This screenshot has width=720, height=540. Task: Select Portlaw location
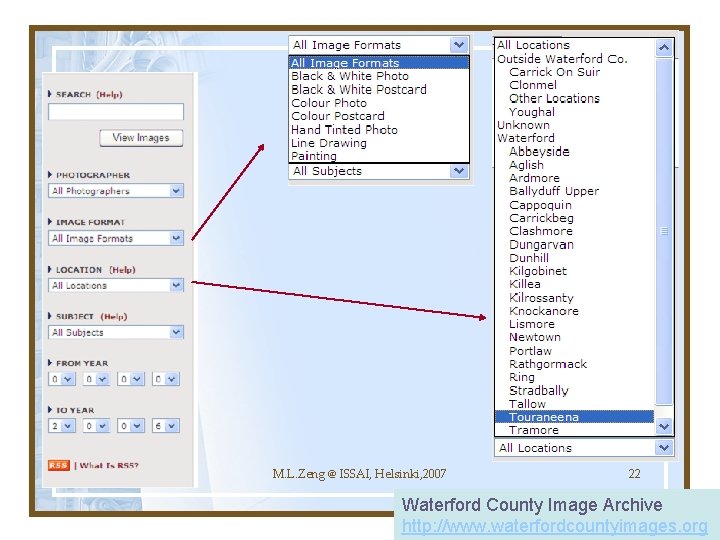pos(574,351)
